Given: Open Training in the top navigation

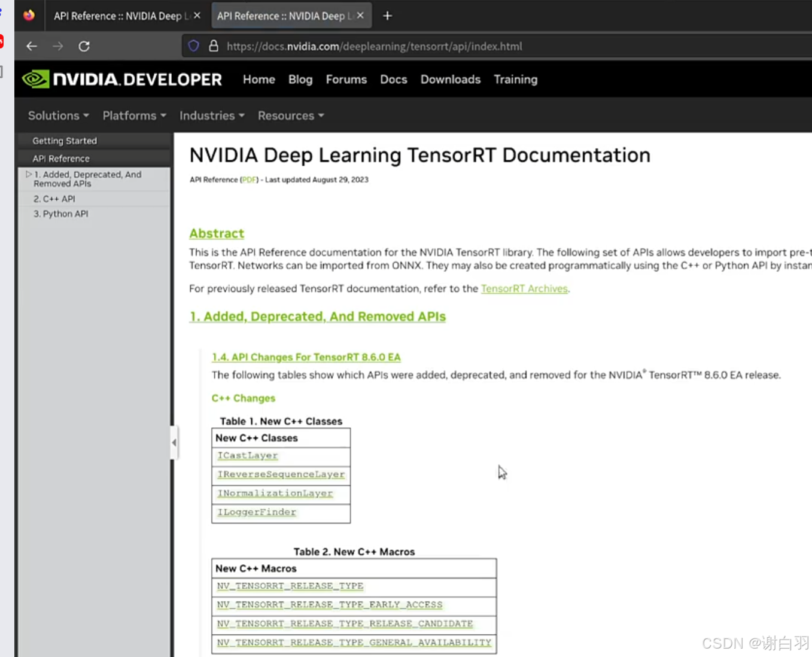Looking at the screenshot, I should tap(516, 80).
